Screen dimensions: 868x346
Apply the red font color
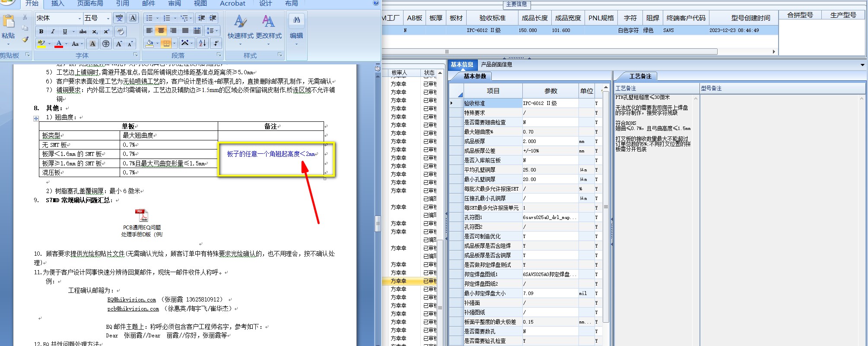(59, 44)
